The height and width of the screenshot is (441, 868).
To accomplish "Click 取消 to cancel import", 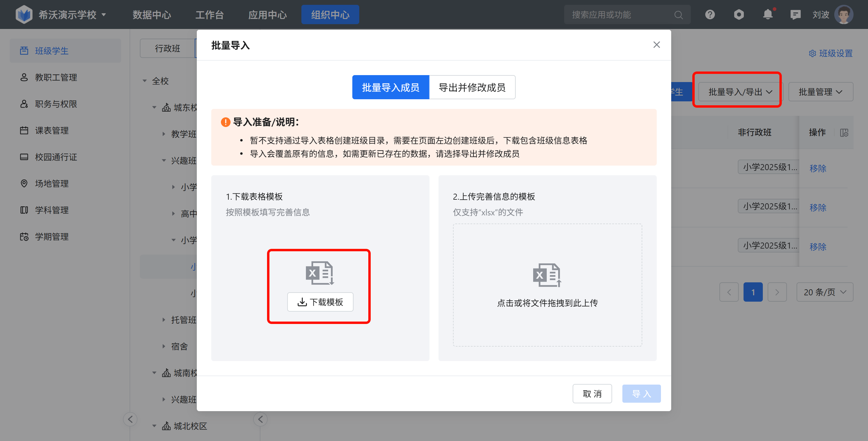I will (x=592, y=393).
